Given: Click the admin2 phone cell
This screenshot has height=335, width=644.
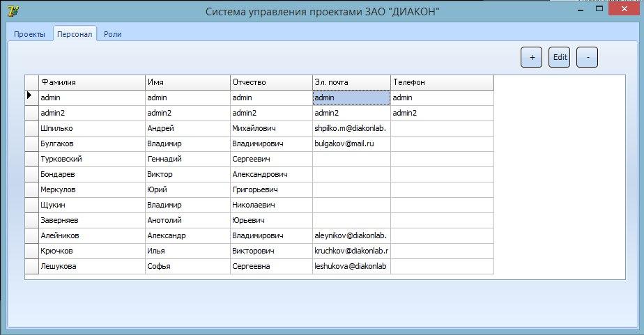Looking at the screenshot, I should tap(443, 113).
